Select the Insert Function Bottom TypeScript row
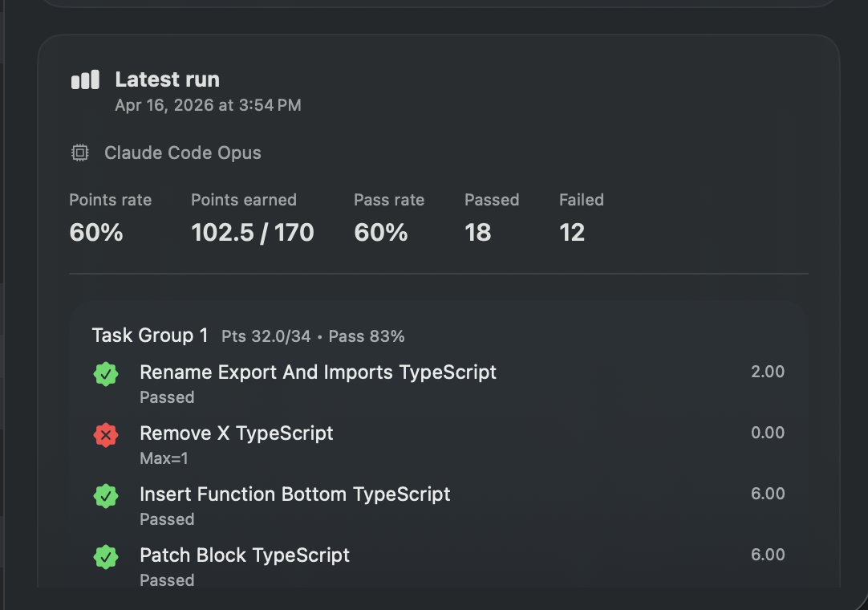Image resolution: width=868 pixels, height=610 pixels. (x=438, y=506)
